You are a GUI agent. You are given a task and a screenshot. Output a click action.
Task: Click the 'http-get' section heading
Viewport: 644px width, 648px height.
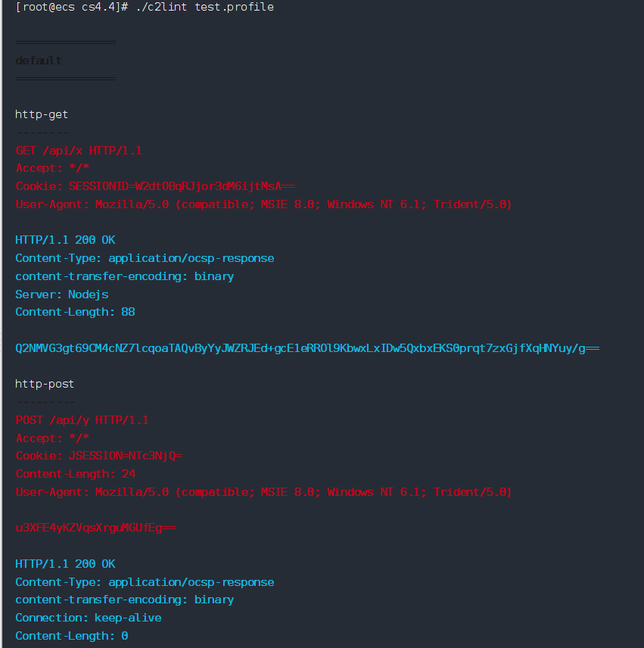42,114
